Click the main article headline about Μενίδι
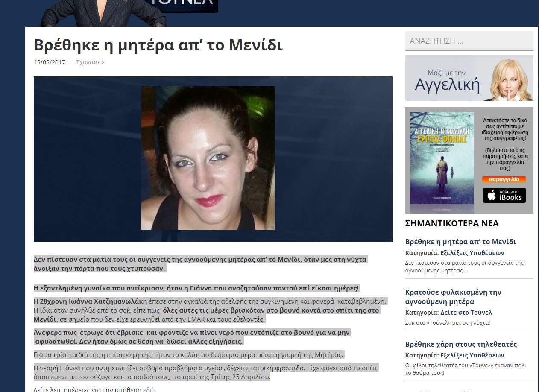The width and height of the screenshot is (539, 392). coord(158,45)
